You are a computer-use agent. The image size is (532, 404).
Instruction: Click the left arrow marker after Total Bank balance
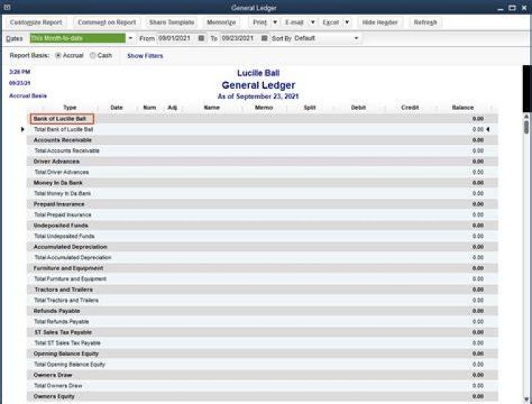(x=488, y=129)
